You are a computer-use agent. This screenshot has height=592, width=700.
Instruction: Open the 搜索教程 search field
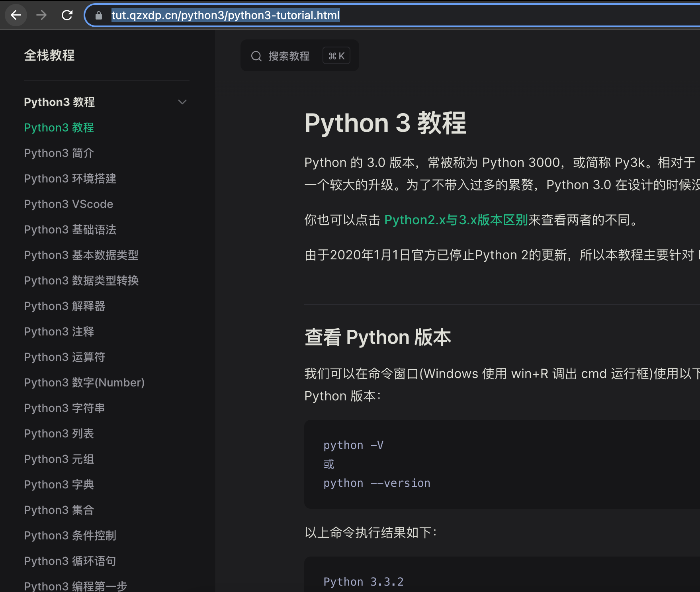289,56
